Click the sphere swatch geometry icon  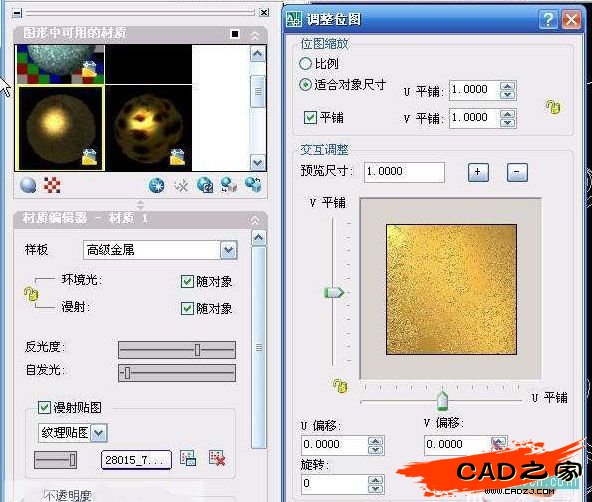click(28, 185)
